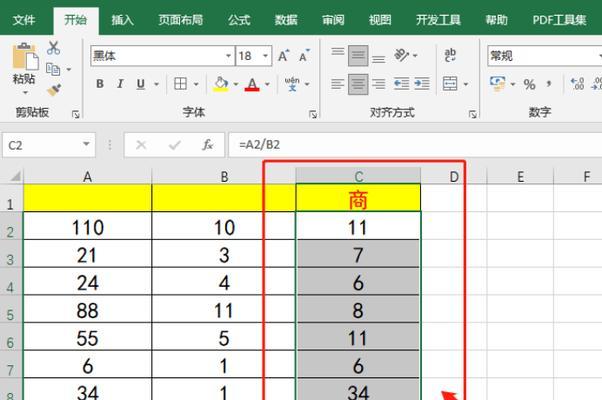Toggle Underline formatting
Image resolution: width=602 pixels, height=400 pixels.
pos(141,84)
